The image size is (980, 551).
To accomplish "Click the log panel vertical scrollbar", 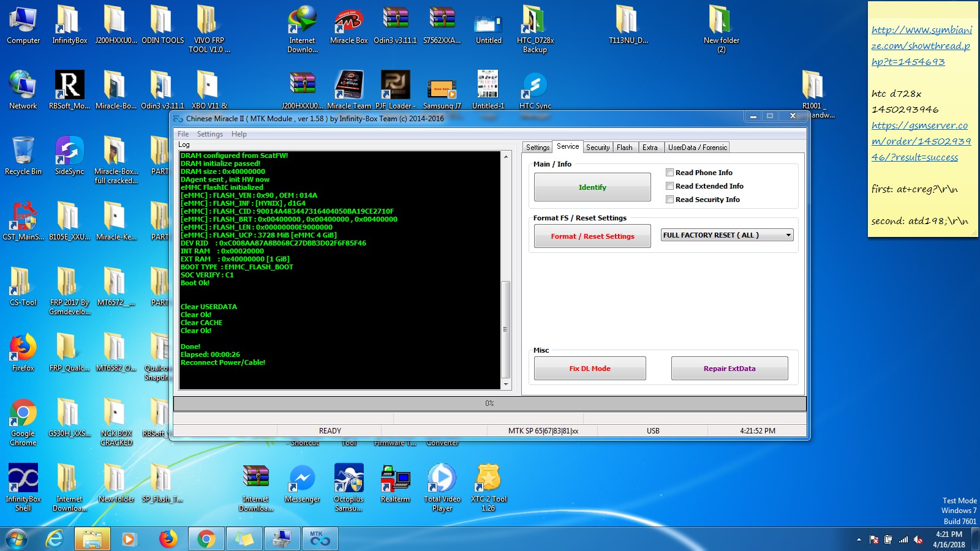I will coord(505,270).
